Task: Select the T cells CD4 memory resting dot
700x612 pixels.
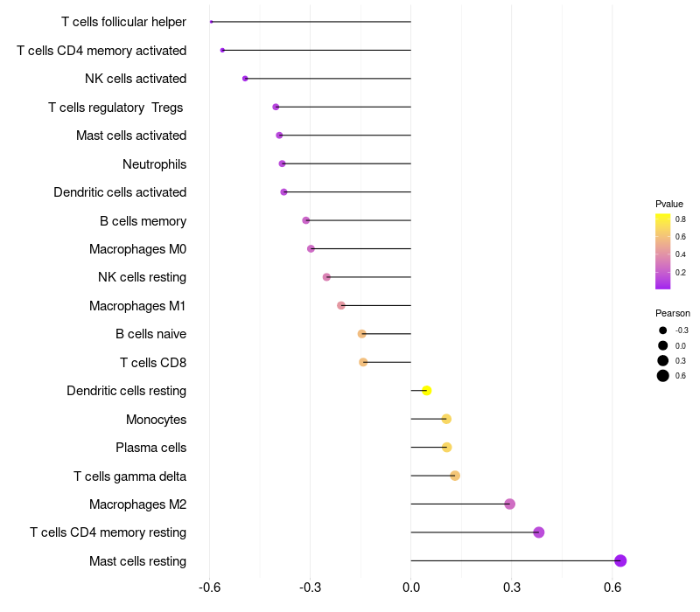Action: tap(538, 532)
